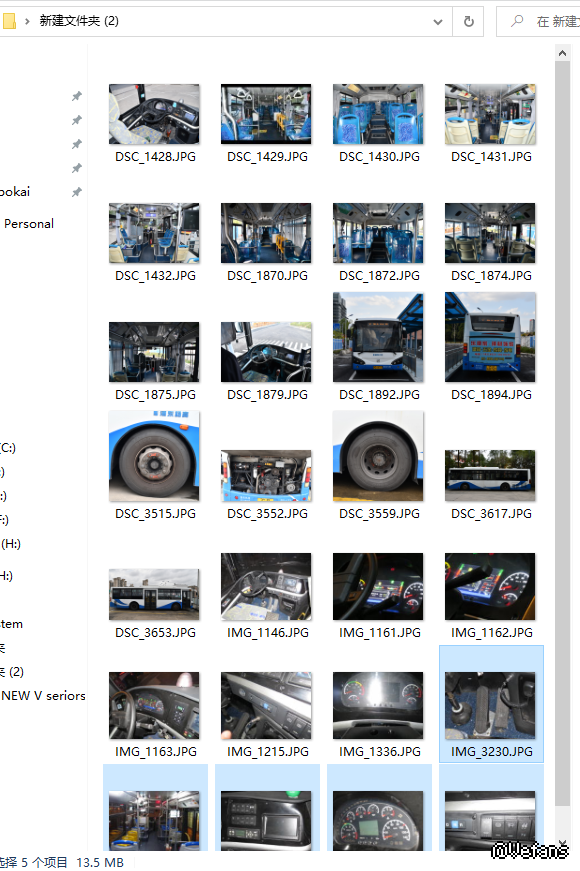Select the IMG_3230.JPG pedal photo
This screenshot has height=871, width=580.
490,705
